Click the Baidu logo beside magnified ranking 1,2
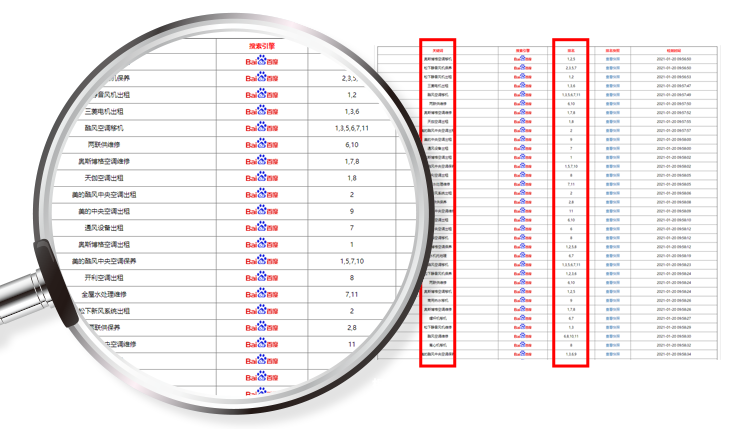The image size is (750, 429). pyautogui.click(x=262, y=94)
